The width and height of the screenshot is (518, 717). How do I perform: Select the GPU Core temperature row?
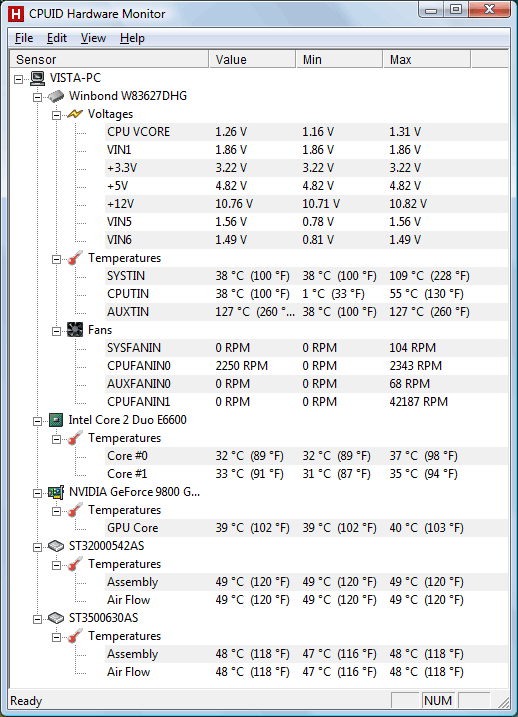306,528
